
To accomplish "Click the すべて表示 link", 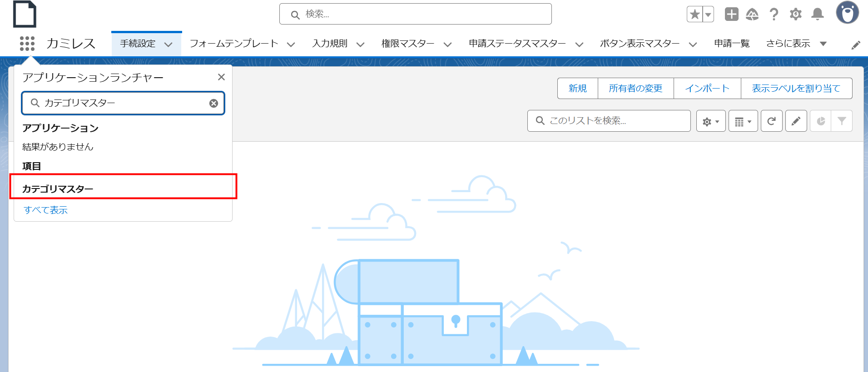I will pos(45,210).
